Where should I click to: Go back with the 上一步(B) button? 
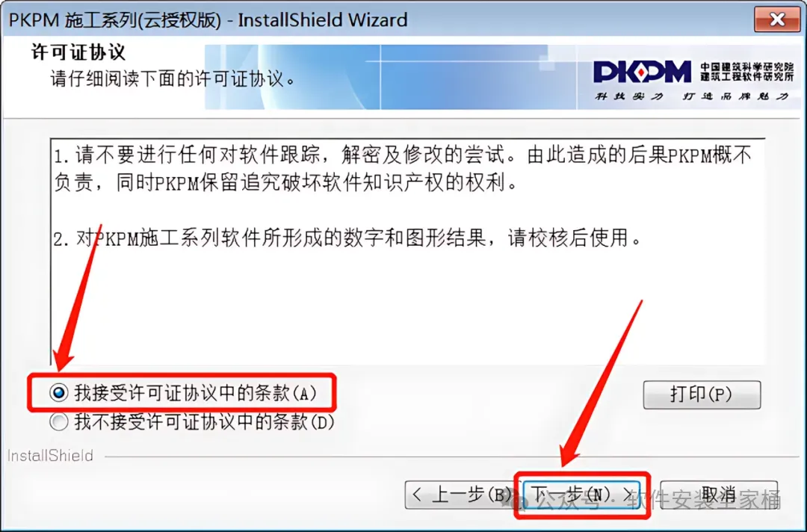(x=461, y=495)
